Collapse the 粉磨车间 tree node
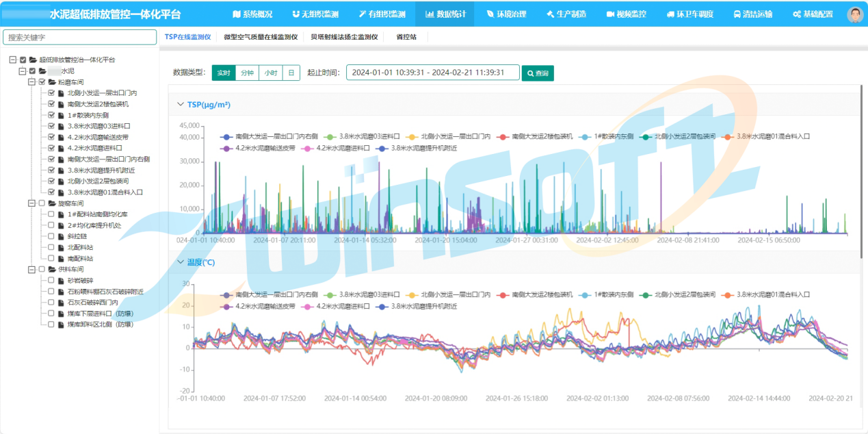Viewport: 868px width, 434px height. (31, 82)
